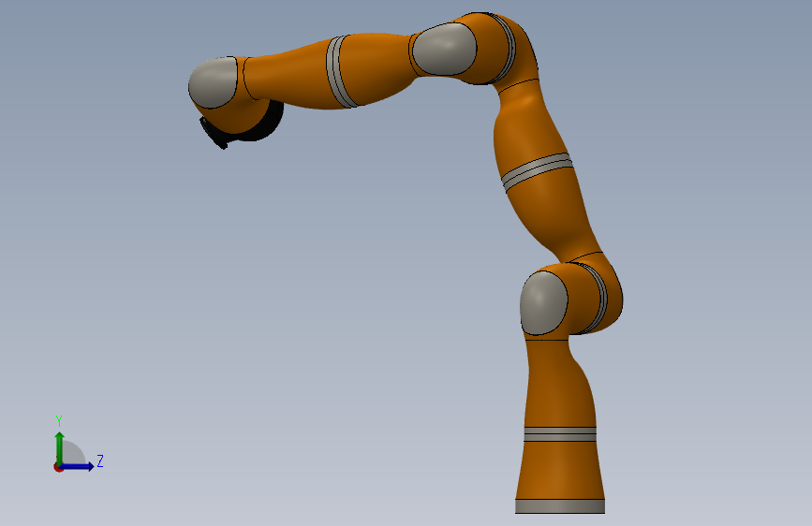Screen dimensions: 812x526
Task: Select the gray lower joint cap above base column
Action: (x=544, y=303)
